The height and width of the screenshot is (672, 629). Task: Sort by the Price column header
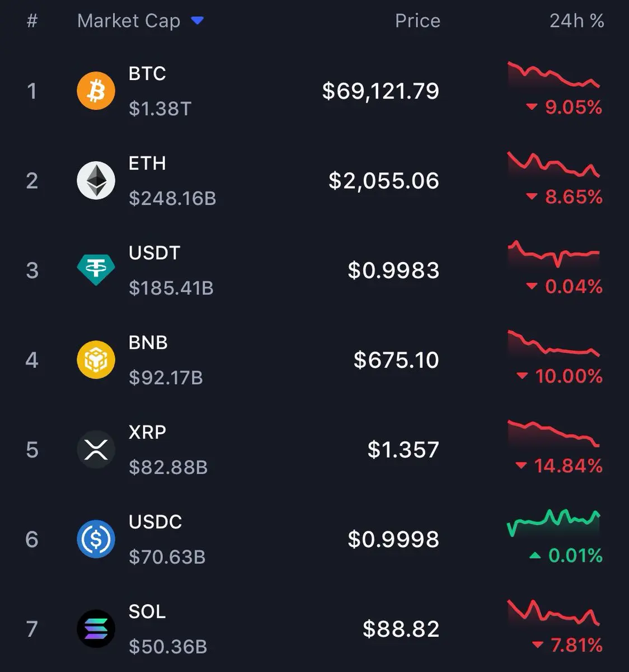click(x=417, y=21)
